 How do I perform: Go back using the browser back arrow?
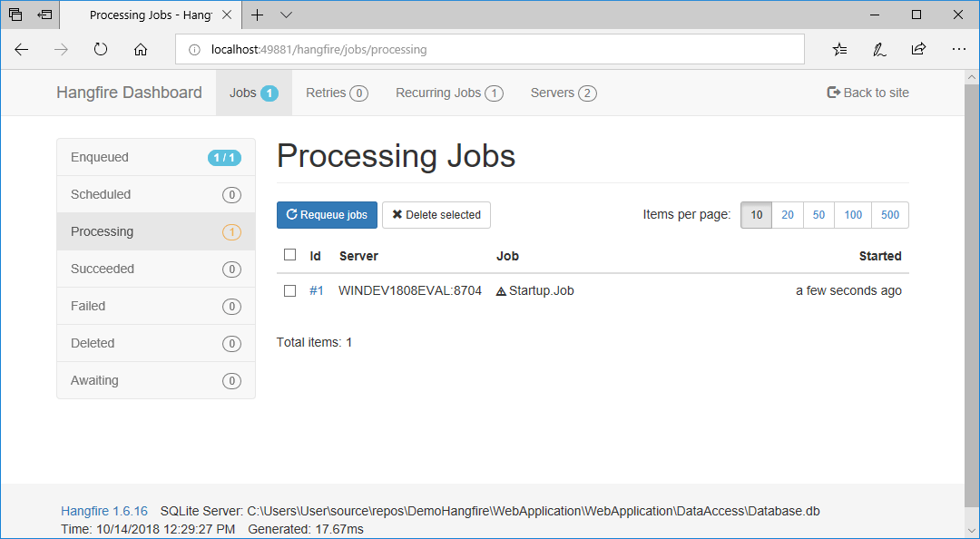click(x=21, y=49)
